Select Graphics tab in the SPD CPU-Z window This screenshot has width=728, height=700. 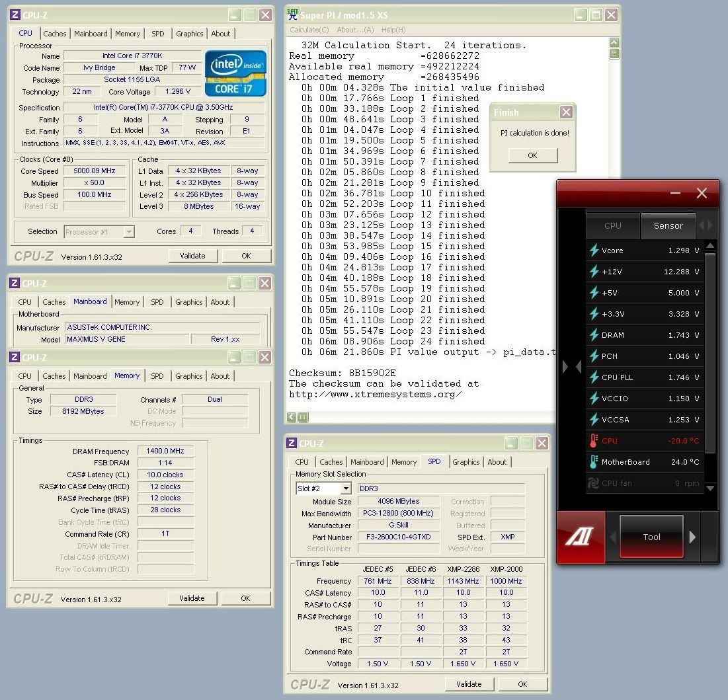[465, 462]
